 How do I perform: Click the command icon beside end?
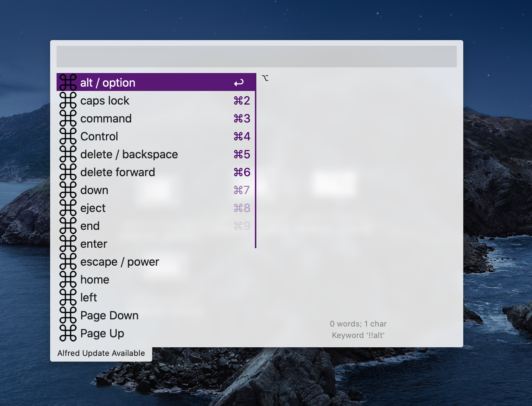[x=68, y=226]
